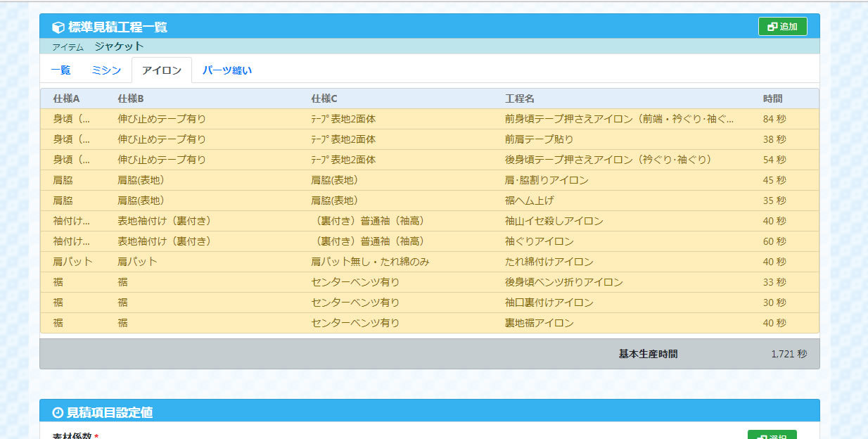Screen dimensions: 868x439
Task: Select the 袖山イセ殺しアイロン row
Action: click(x=554, y=221)
